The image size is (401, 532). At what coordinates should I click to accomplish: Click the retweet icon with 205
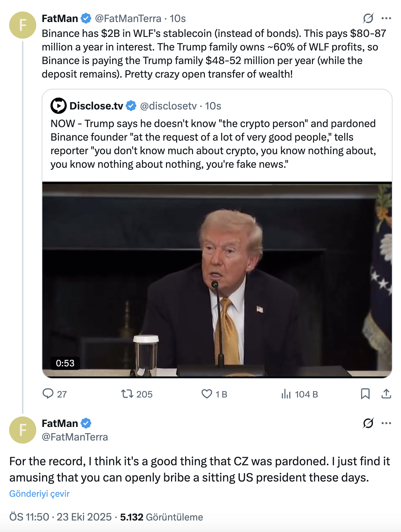click(127, 394)
